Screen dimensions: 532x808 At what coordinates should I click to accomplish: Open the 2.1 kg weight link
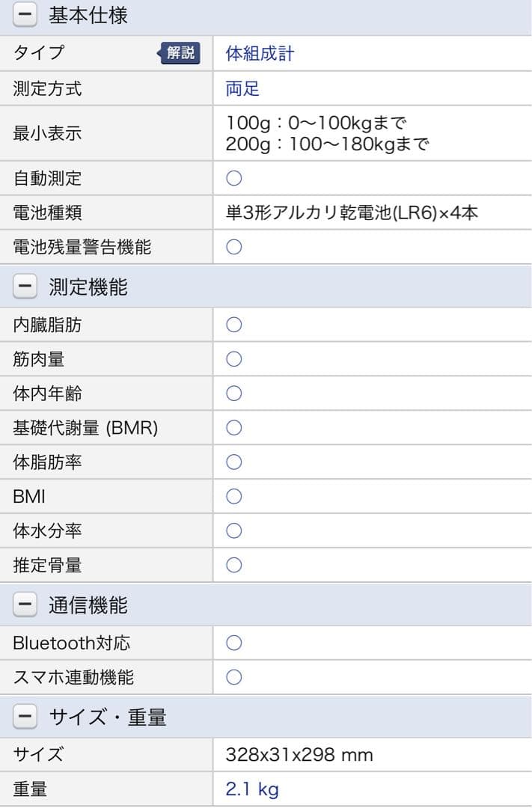(x=252, y=789)
